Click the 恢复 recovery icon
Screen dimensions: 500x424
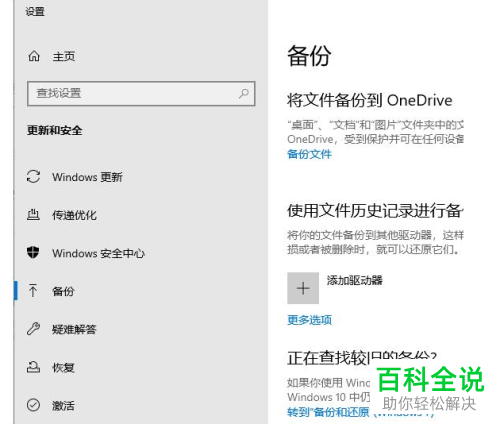click(33, 367)
